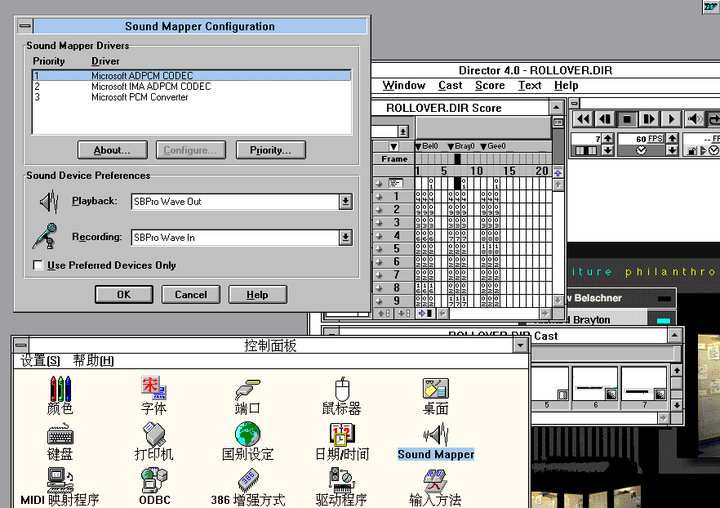Click the Rewind button in Director control panel
Viewport: 720px width, 508px height.
582,119
